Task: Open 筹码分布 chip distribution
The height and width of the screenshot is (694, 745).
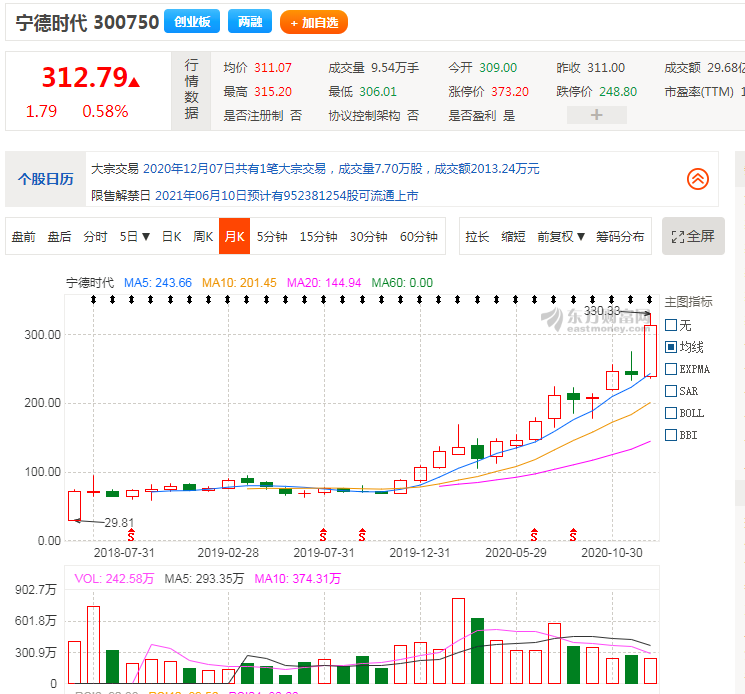Action: tap(620, 237)
